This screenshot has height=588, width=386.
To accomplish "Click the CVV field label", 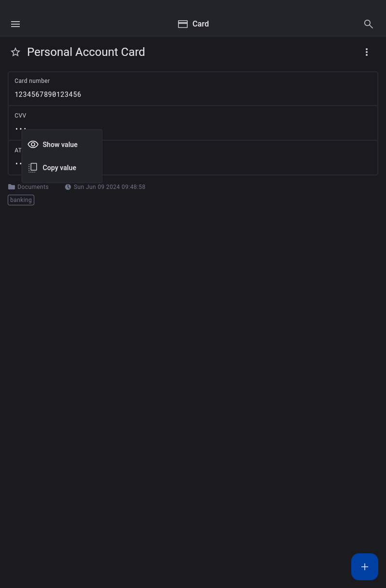I will pyautogui.click(x=20, y=116).
